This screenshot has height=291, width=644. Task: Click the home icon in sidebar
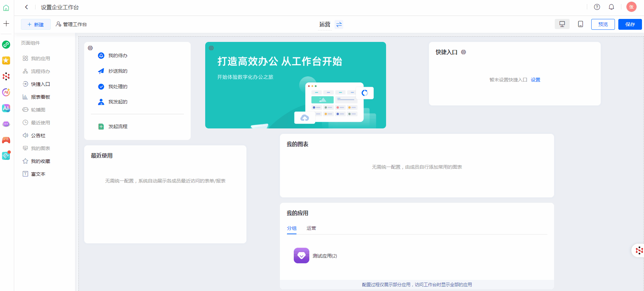tap(6, 8)
